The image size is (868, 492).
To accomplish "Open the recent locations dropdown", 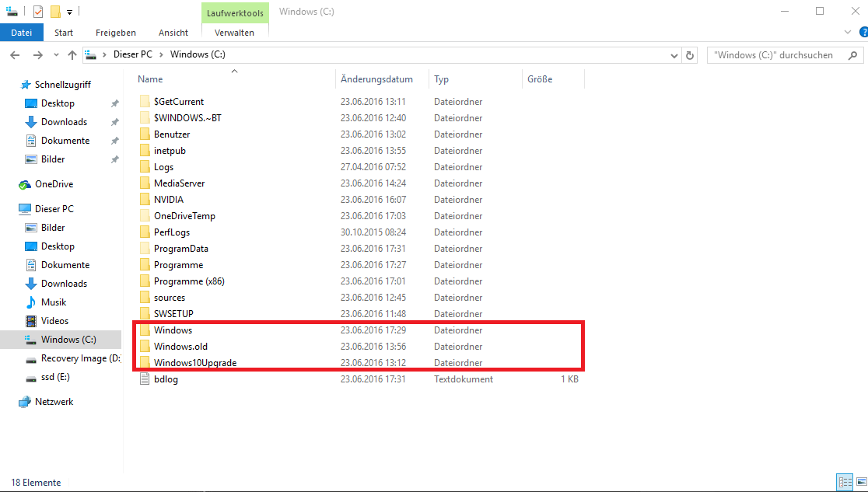I will [x=56, y=54].
